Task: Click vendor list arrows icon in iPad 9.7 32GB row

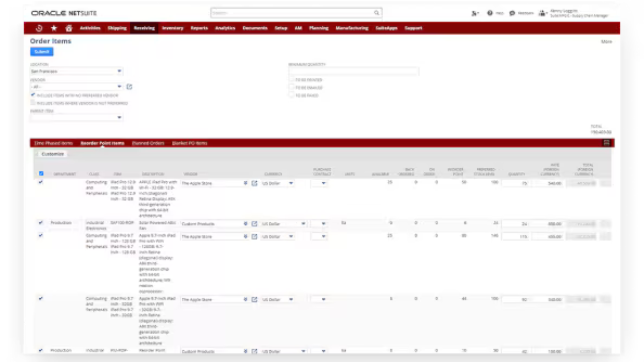Action: (246, 299)
